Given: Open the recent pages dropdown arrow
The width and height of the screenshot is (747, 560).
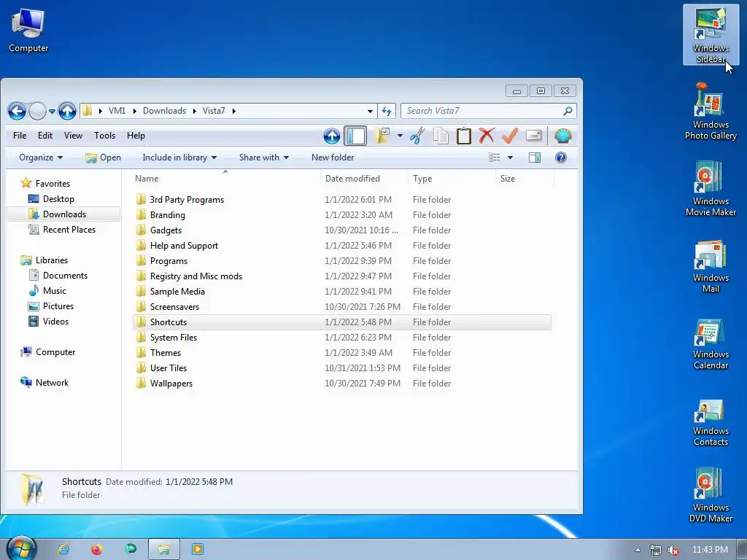Looking at the screenshot, I should tap(52, 112).
